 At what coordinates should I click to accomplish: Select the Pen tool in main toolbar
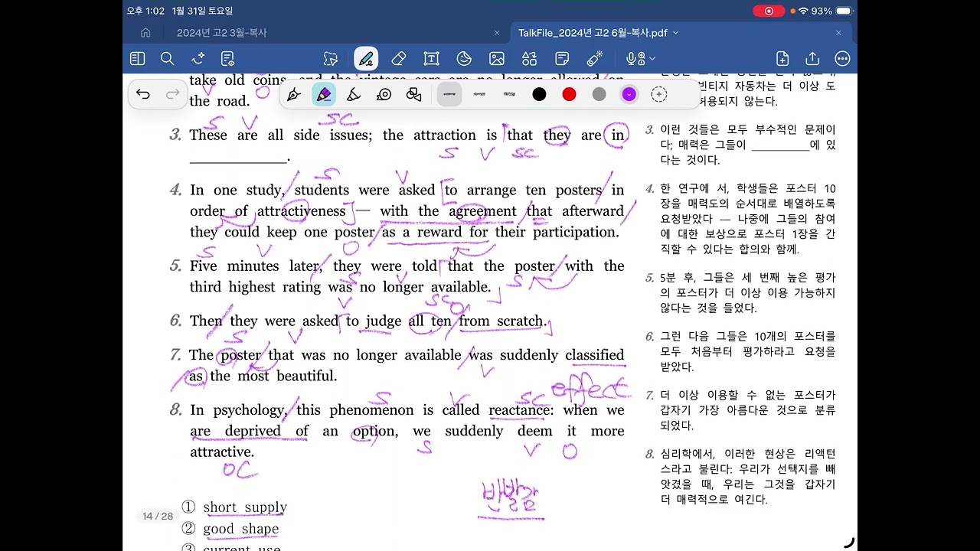click(366, 59)
